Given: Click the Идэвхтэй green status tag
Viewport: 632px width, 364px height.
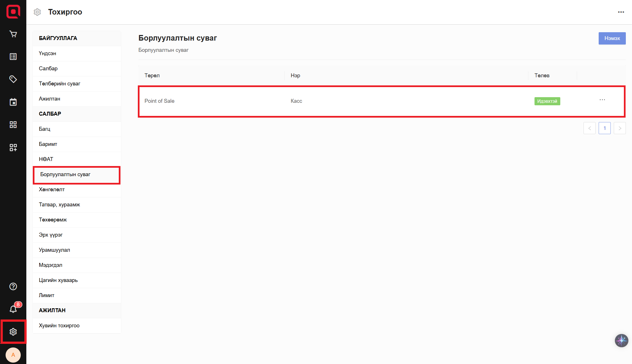Looking at the screenshot, I should [547, 101].
